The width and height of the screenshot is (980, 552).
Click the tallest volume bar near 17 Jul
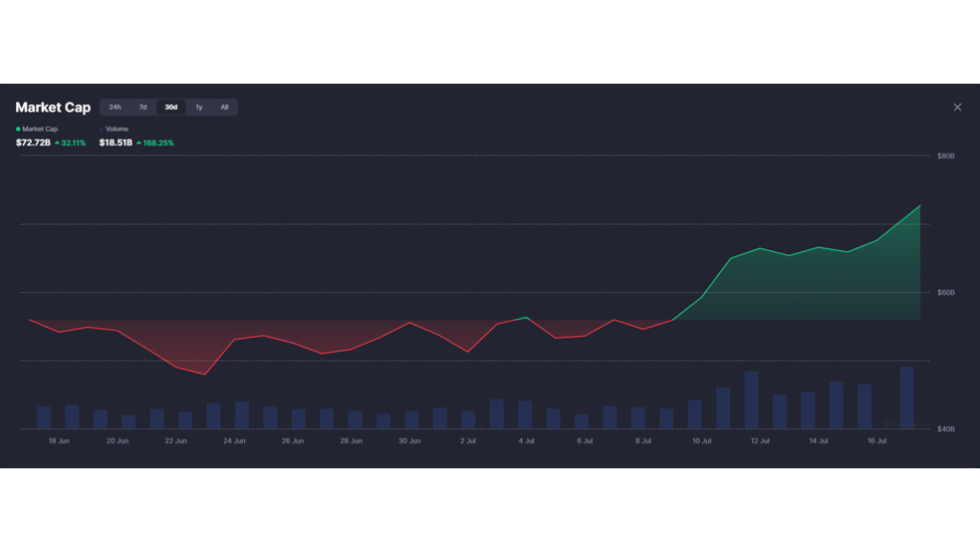pos(906,398)
